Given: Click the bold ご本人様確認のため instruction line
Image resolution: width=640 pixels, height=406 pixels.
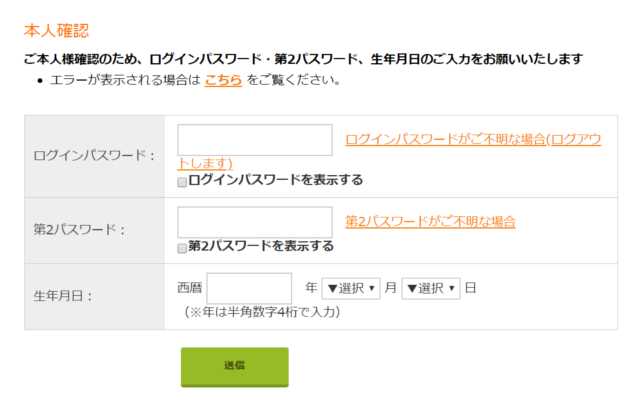Looking at the screenshot, I should pos(303,59).
